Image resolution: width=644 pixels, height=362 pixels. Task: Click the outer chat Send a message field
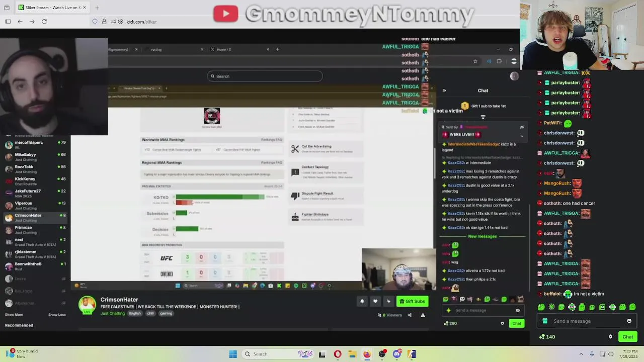click(587, 321)
